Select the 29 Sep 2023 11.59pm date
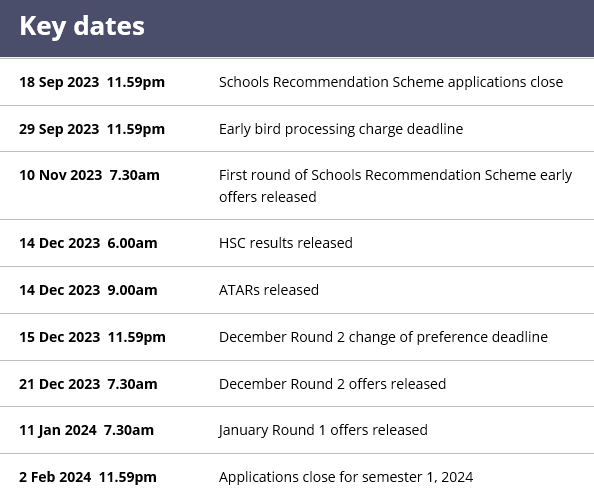Screen dimensions: 594x496 click(92, 129)
